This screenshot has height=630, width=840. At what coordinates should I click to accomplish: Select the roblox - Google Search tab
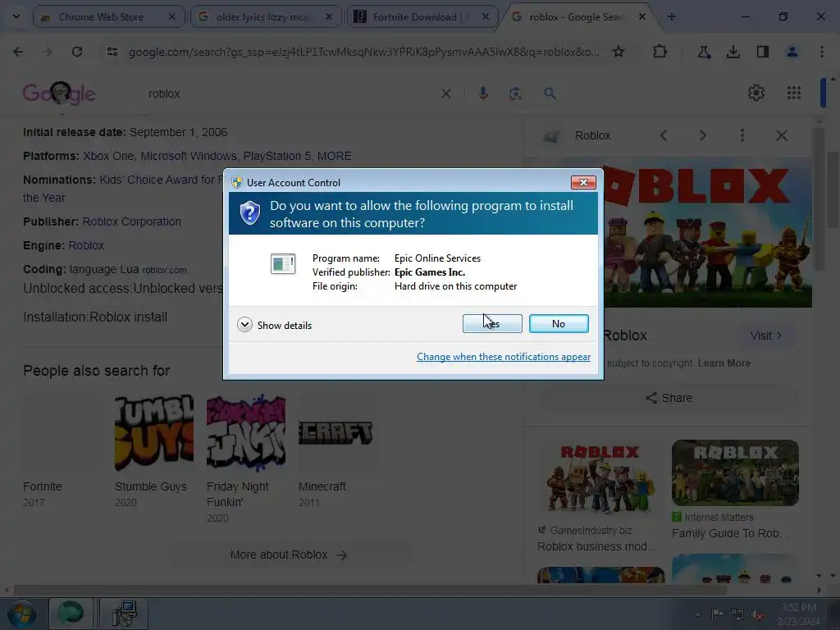point(578,17)
